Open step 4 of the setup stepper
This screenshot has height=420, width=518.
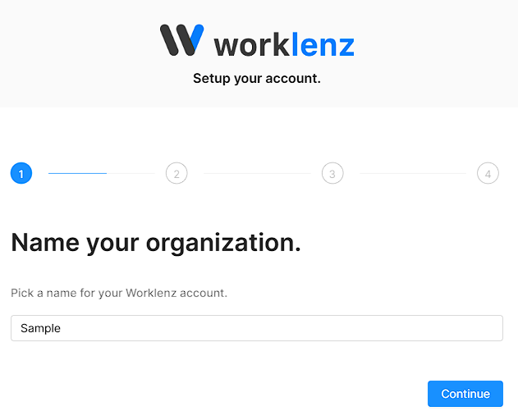click(488, 173)
